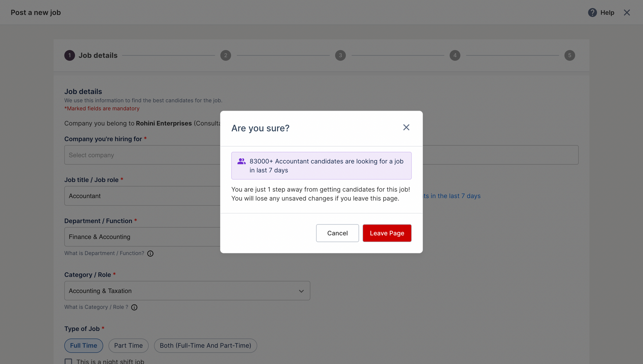Choose Both Full-Time And Part-Time option
Image resolution: width=643 pixels, height=364 pixels.
point(205,346)
